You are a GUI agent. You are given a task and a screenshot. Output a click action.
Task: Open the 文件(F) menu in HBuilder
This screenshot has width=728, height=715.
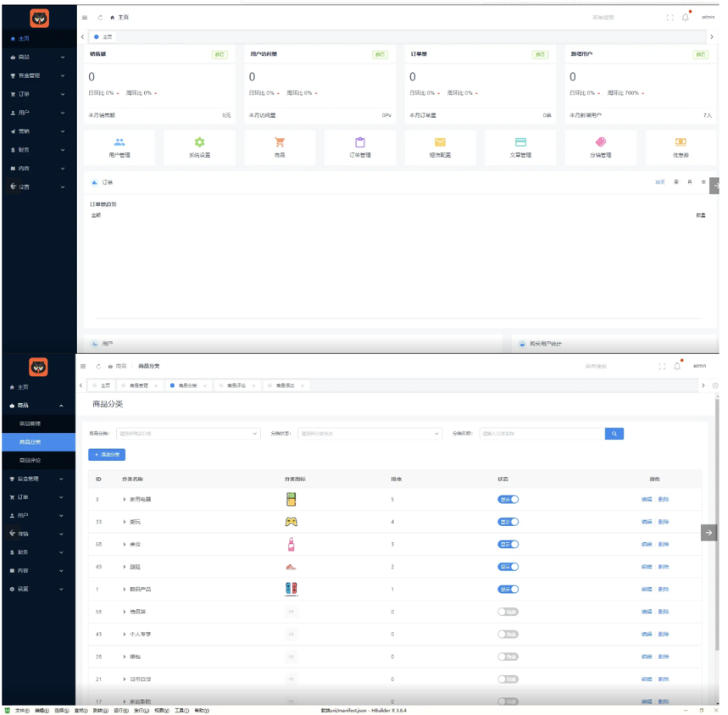tap(21, 711)
